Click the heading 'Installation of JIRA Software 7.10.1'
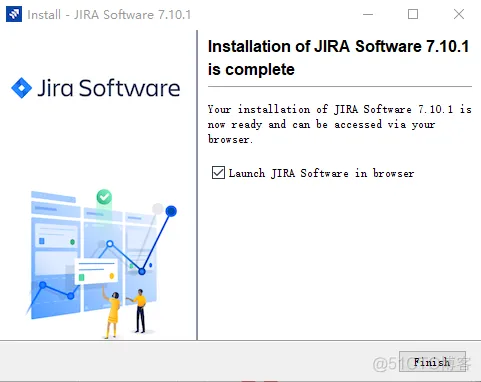This screenshot has width=481, height=382. (338, 46)
